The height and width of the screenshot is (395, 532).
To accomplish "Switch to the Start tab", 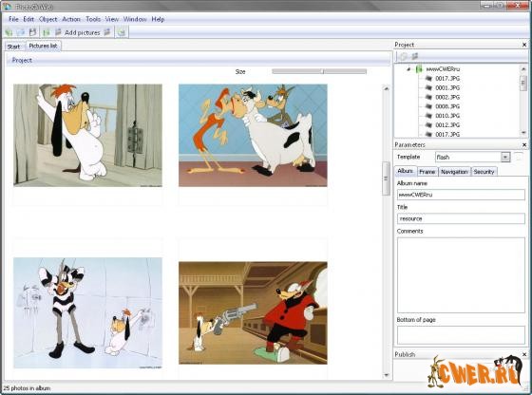I will click(13, 47).
